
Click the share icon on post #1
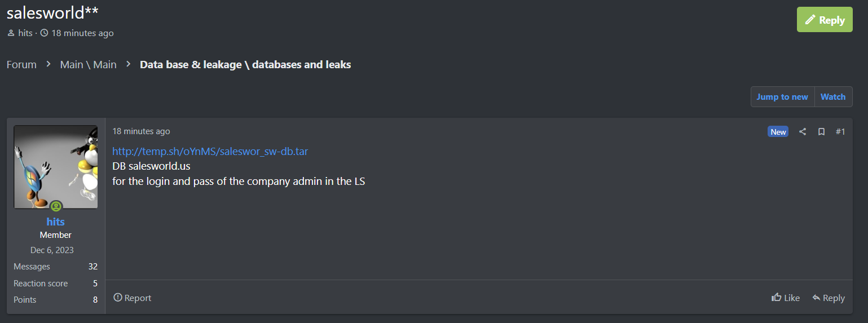[803, 131]
